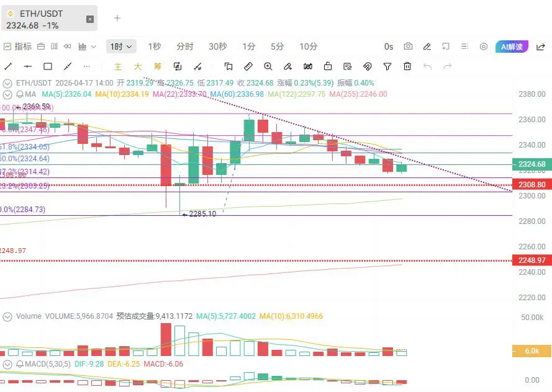
Task: Select the ruler measure tool
Action: pyautogui.click(x=248, y=66)
